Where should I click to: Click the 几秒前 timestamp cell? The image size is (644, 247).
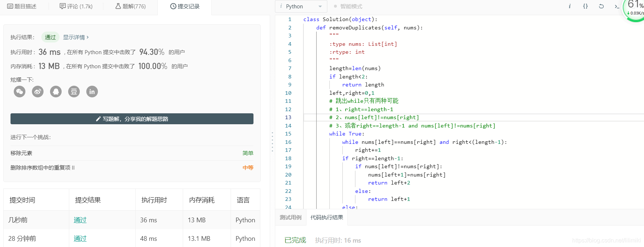pos(18,220)
